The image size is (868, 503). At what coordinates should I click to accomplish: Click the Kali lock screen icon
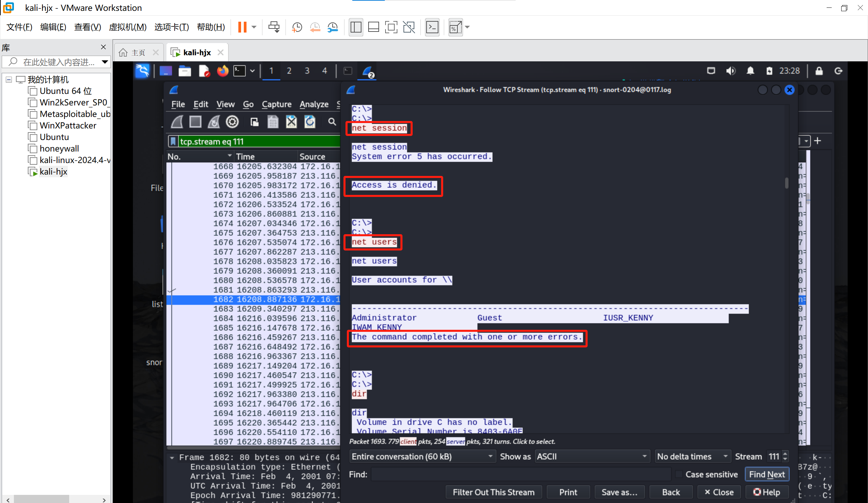[x=819, y=71]
